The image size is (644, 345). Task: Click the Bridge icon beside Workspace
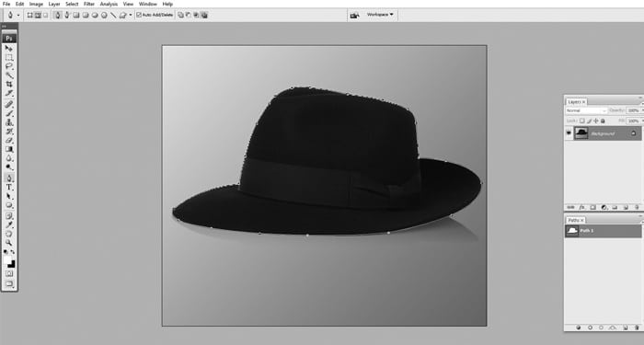tap(354, 16)
